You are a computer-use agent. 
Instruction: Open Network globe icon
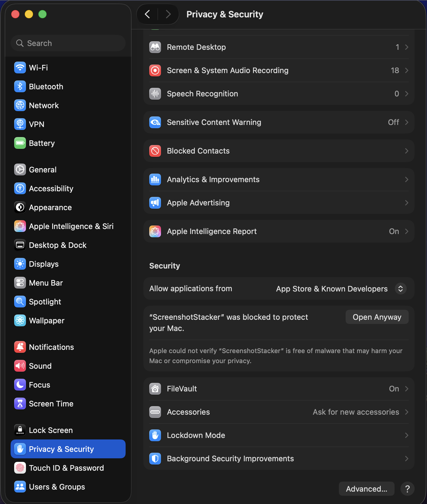pos(20,106)
